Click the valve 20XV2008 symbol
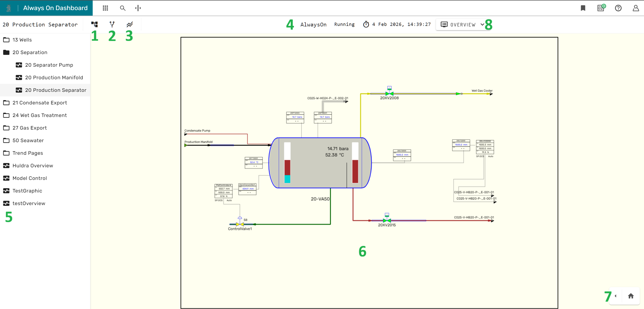 point(389,94)
